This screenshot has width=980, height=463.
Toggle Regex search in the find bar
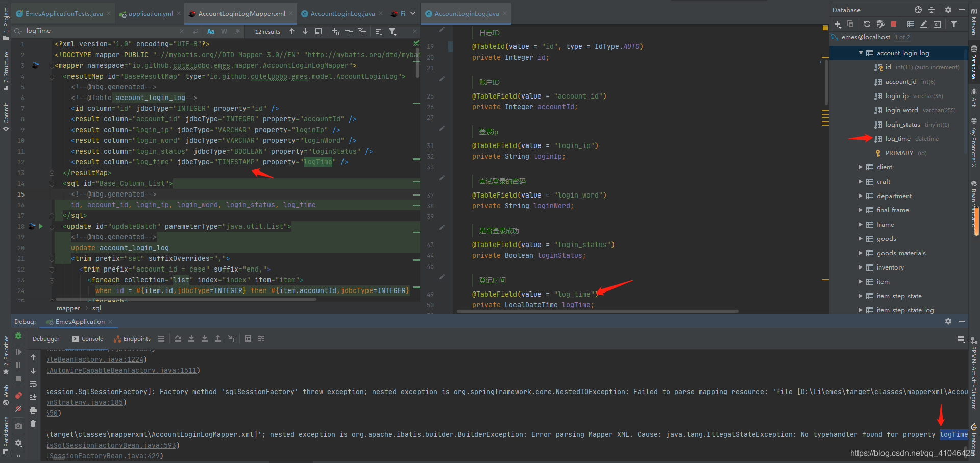click(x=237, y=31)
